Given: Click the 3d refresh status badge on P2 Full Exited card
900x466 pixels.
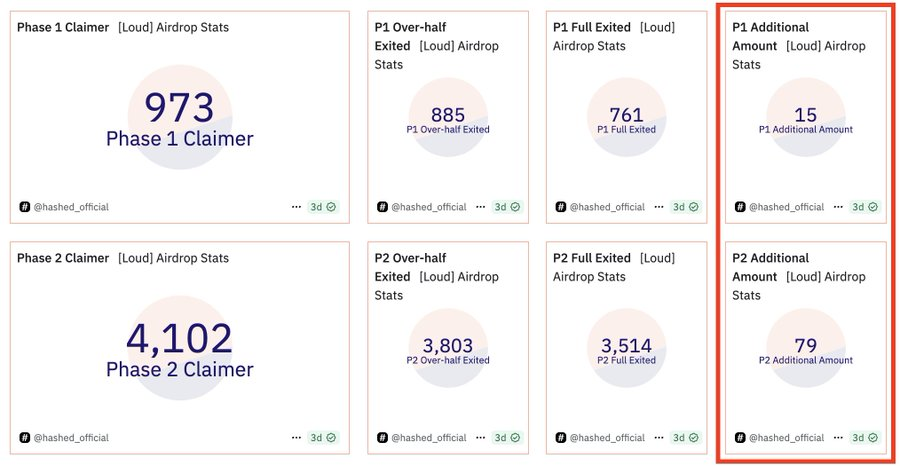Looking at the screenshot, I should pyautogui.click(x=686, y=438).
